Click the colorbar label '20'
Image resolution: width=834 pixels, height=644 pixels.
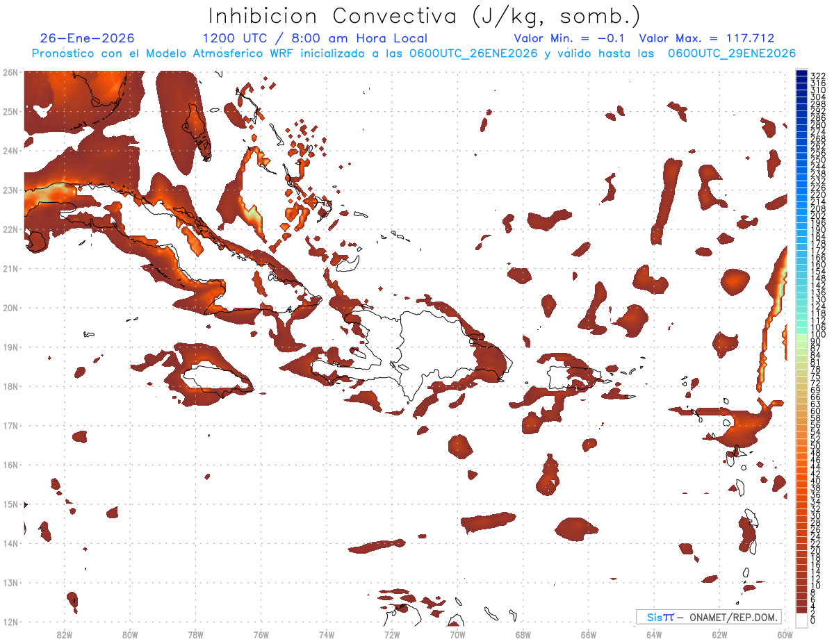point(816,550)
